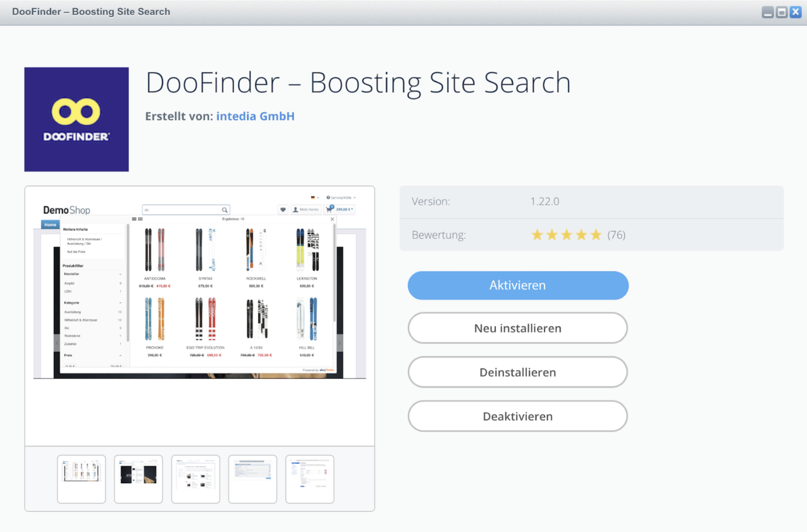Click the wishlist heart icon in preview
807x532 pixels.
(283, 209)
